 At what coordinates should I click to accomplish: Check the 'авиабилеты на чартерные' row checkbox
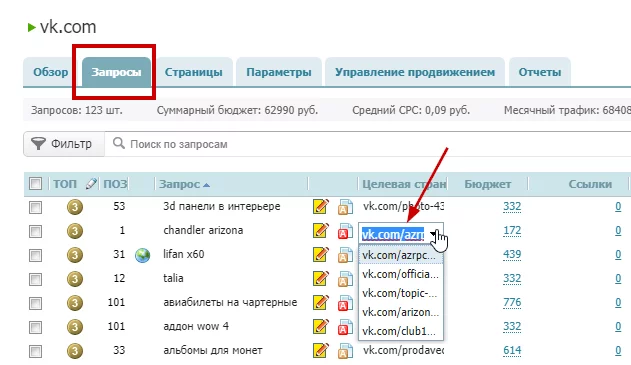click(x=35, y=303)
